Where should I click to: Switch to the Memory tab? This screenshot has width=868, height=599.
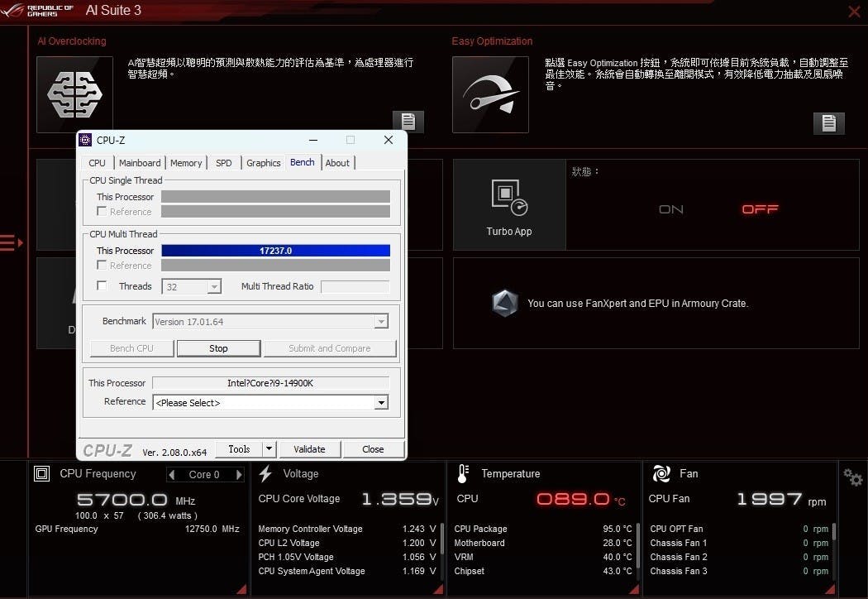(x=186, y=163)
